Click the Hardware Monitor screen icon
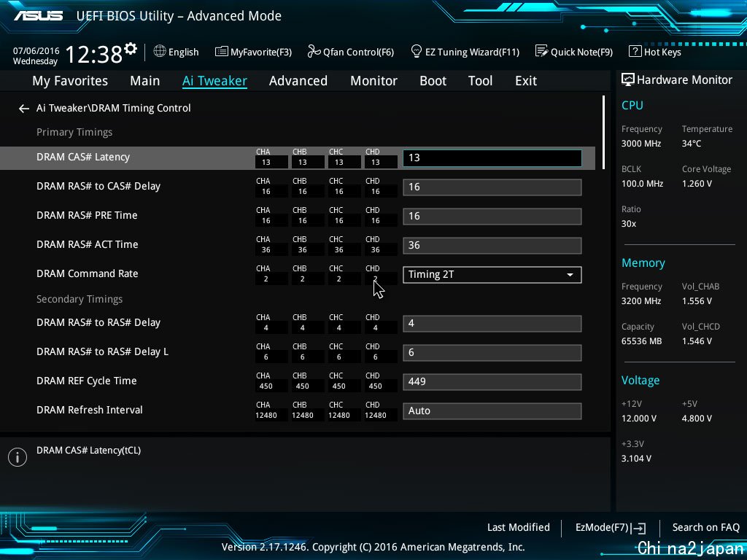747x560 pixels. pos(628,80)
